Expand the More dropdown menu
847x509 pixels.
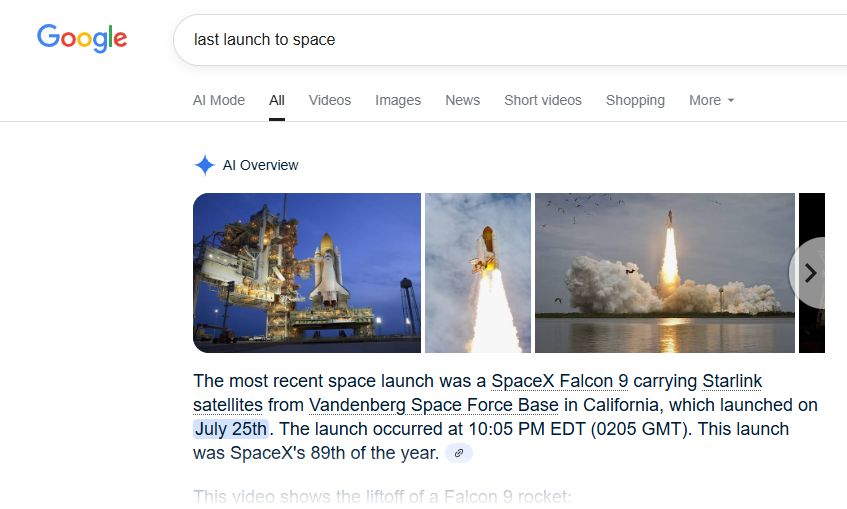pos(711,101)
